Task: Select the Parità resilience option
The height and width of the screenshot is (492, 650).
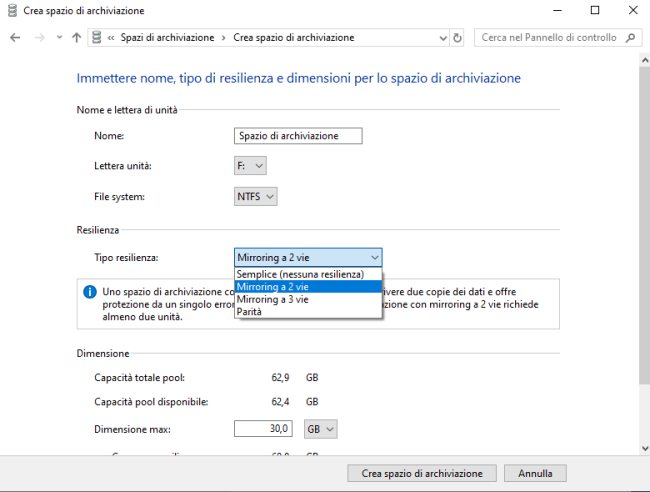Action: (307, 311)
